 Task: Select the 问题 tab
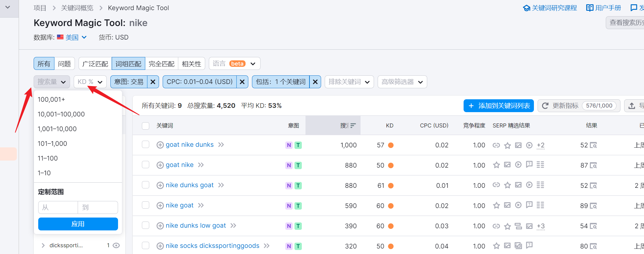point(64,64)
